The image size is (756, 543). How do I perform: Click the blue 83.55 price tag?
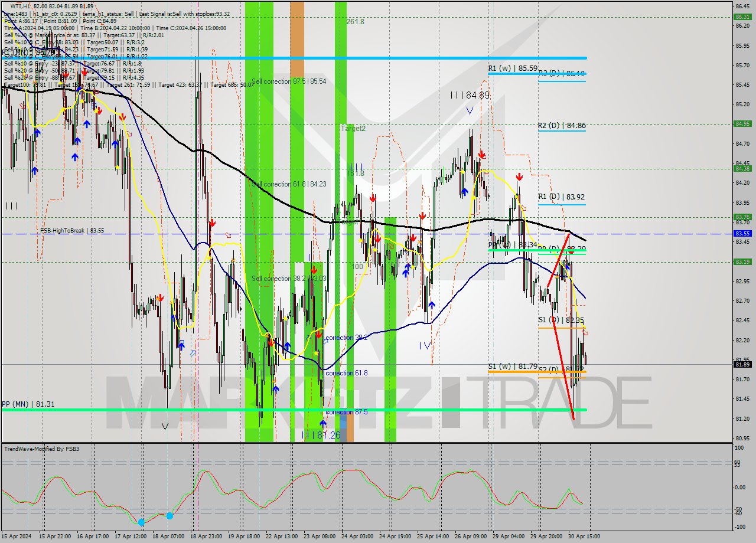(x=742, y=234)
